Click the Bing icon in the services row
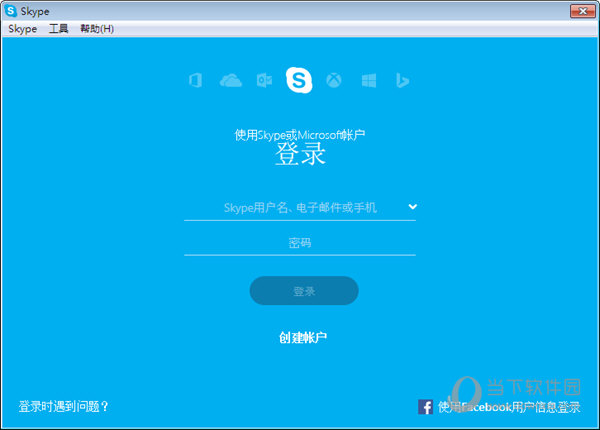Viewport: 600px width, 430px height. pos(402,80)
